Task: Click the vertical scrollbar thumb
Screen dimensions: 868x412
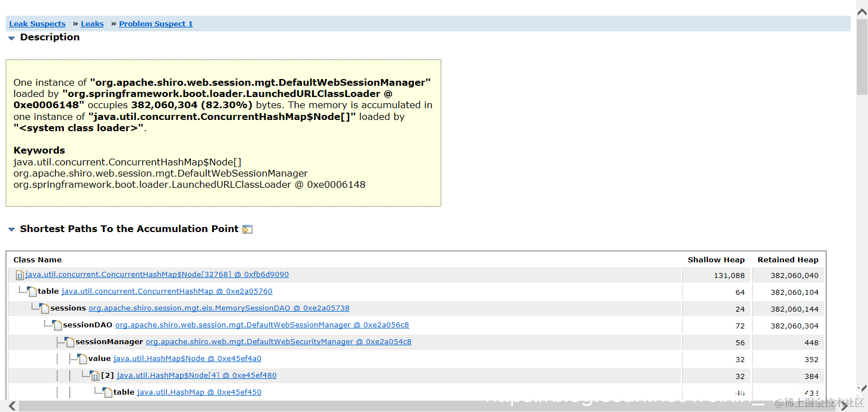Action: coord(862,55)
